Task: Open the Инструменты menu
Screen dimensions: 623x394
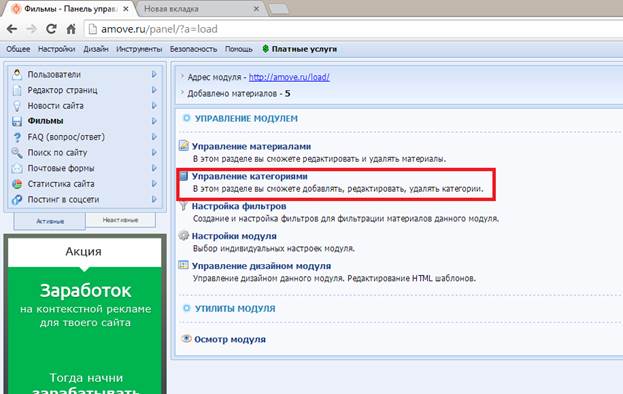Action: (x=139, y=49)
